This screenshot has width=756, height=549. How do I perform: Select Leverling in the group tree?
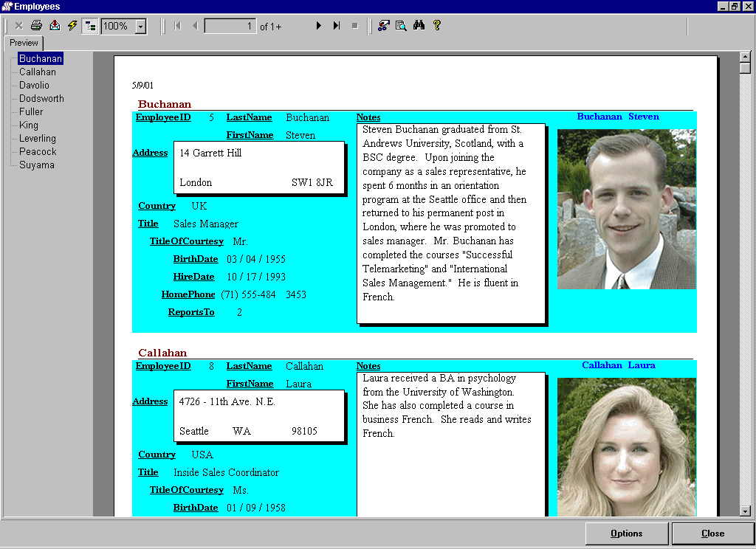38,138
